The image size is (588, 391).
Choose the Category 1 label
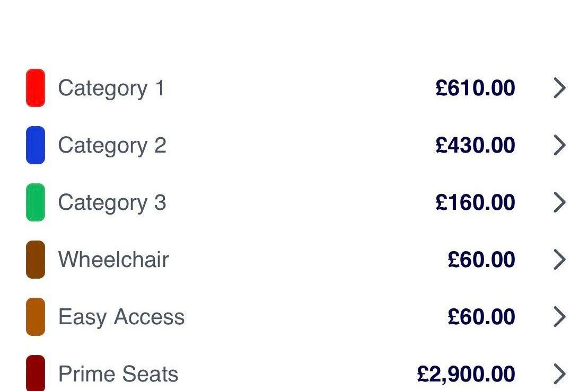tap(111, 89)
